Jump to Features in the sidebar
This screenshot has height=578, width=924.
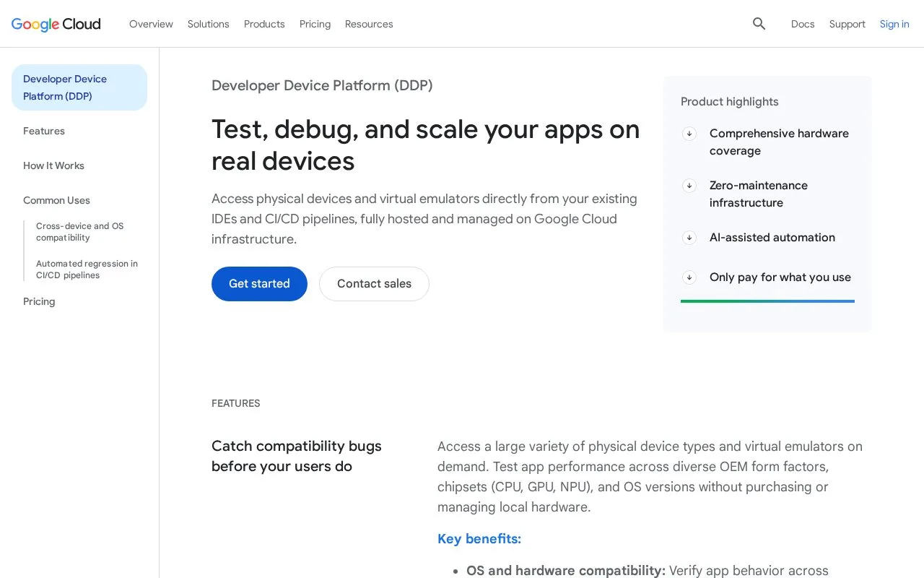44,131
